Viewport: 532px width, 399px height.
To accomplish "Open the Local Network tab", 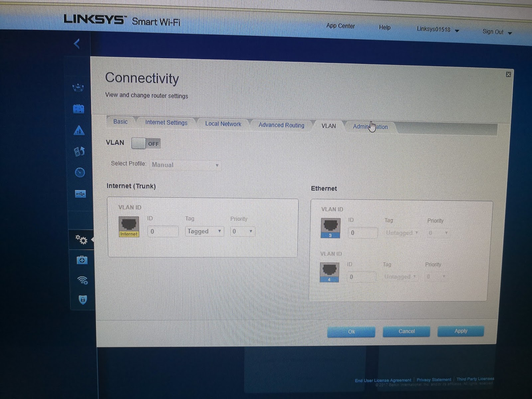I will click(223, 124).
